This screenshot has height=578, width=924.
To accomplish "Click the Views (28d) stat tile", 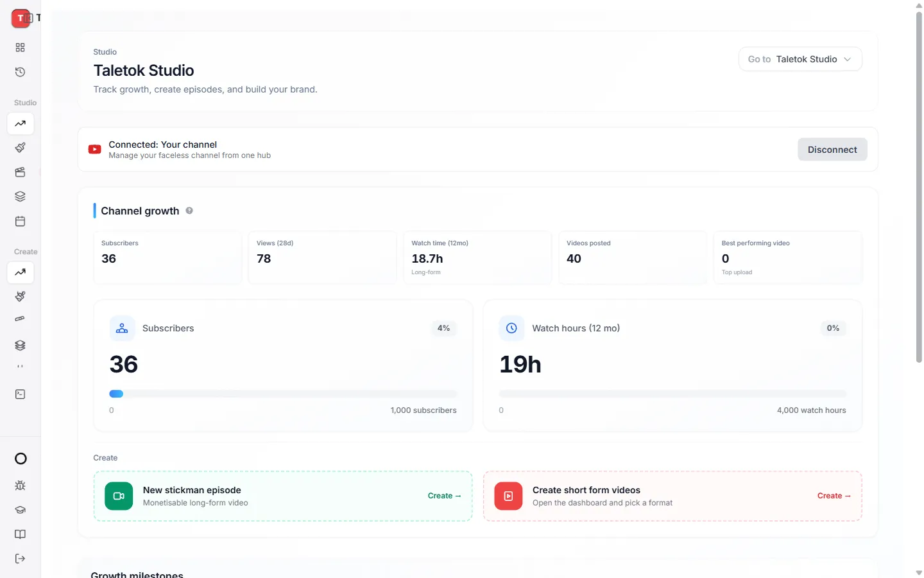I will (322, 258).
